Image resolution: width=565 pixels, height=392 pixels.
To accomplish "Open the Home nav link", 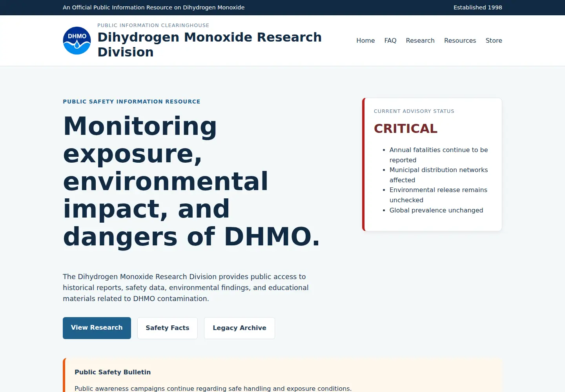I will 365,40.
